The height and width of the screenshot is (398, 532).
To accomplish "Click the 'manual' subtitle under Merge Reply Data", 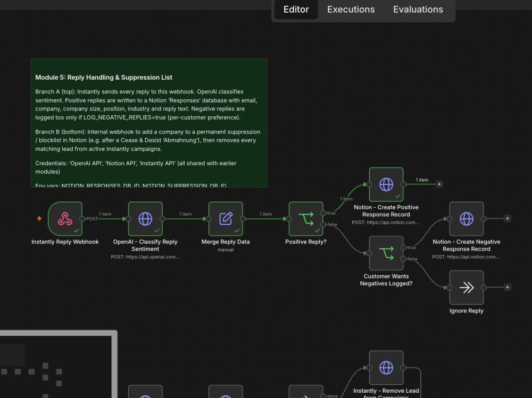I will (x=226, y=250).
